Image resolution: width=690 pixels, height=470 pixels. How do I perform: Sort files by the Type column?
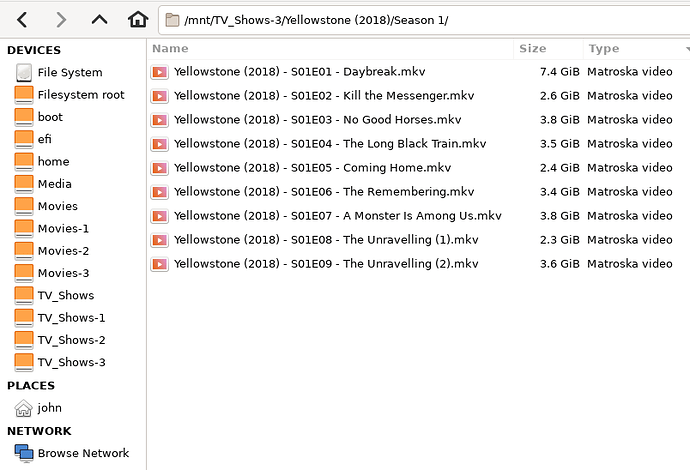[636, 48]
